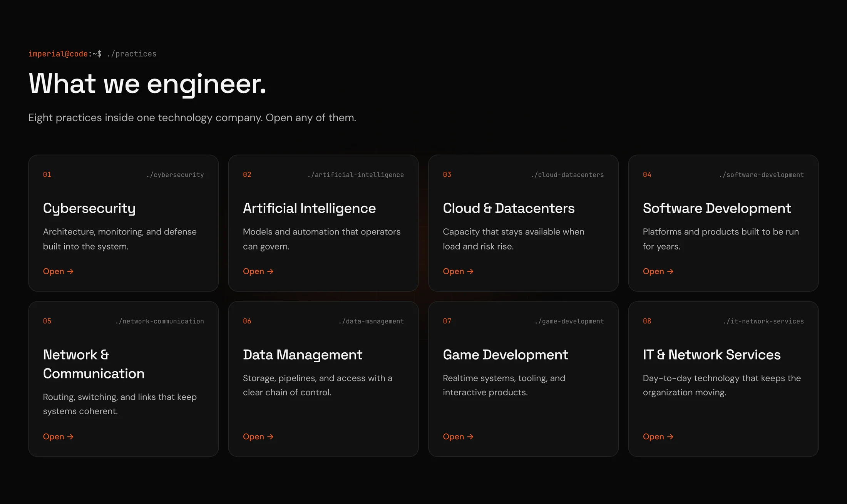This screenshot has width=847, height=504.
Task: Click the card number 07
Action: tap(447, 321)
